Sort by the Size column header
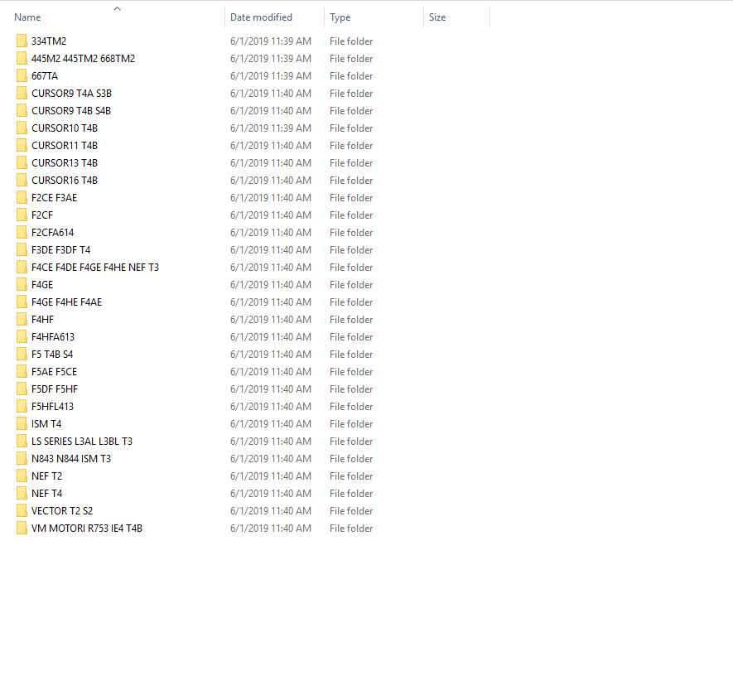The width and height of the screenshot is (733, 700). pyautogui.click(x=437, y=17)
